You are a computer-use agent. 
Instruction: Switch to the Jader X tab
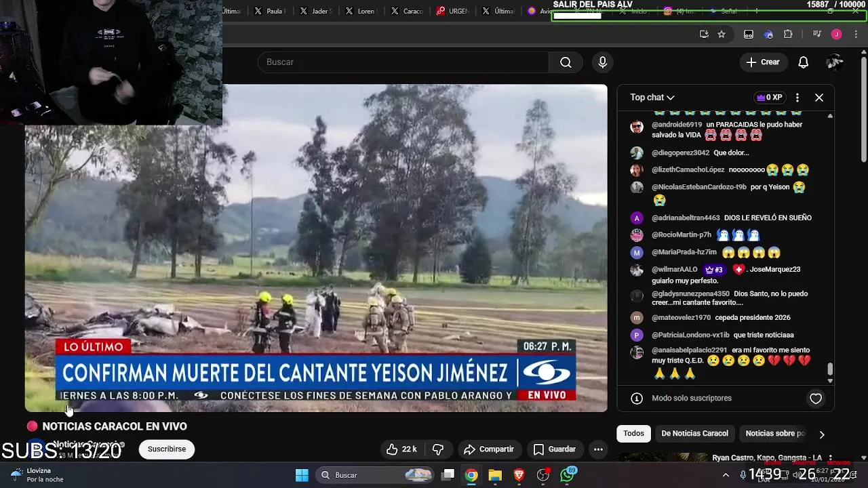pyautogui.click(x=315, y=11)
